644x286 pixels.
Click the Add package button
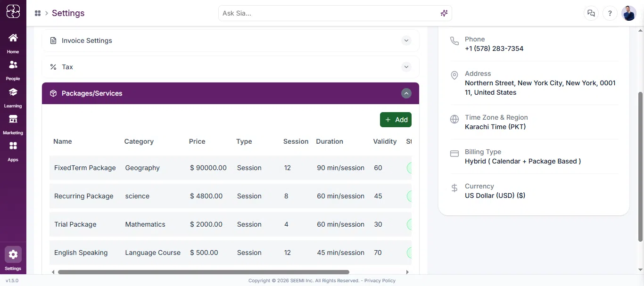[396, 120]
